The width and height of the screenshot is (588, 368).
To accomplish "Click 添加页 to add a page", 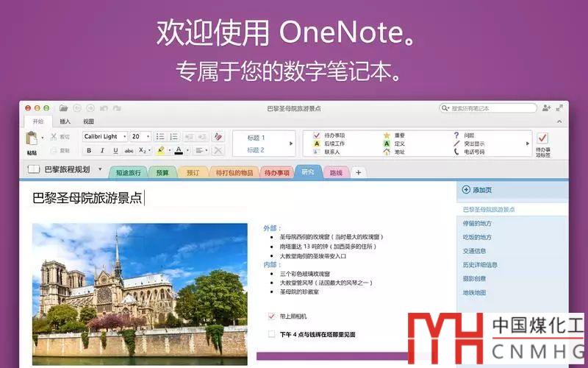I will pyautogui.click(x=476, y=190).
